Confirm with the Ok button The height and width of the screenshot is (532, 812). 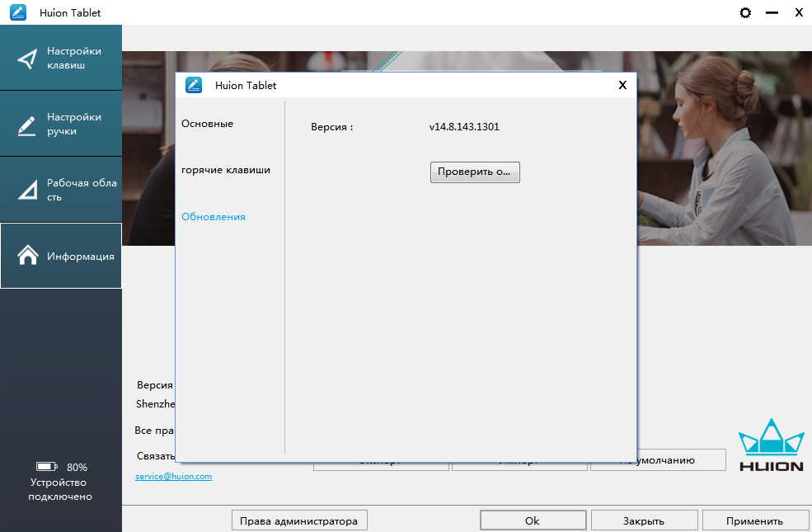(533, 520)
